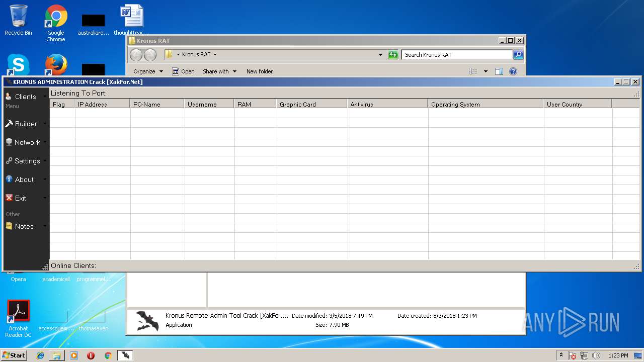
Task: Click Kronus bat taskbar button
Action: [125, 355]
